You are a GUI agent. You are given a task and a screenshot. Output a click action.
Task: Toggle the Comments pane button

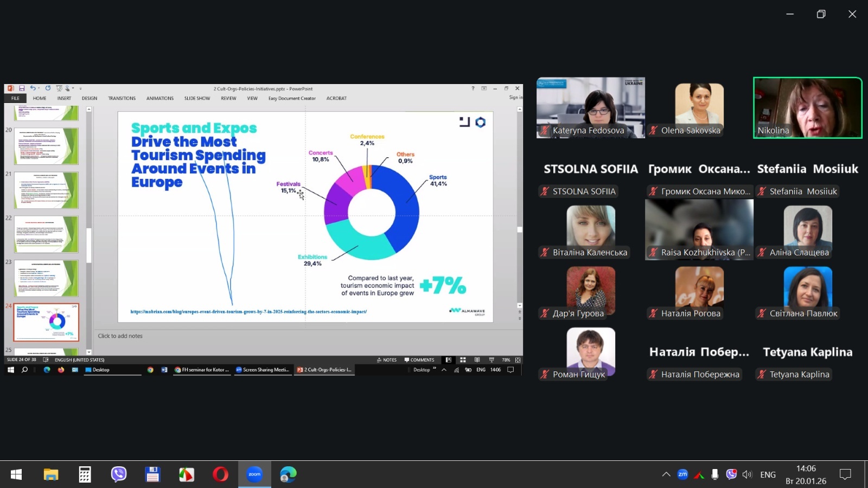coord(419,360)
